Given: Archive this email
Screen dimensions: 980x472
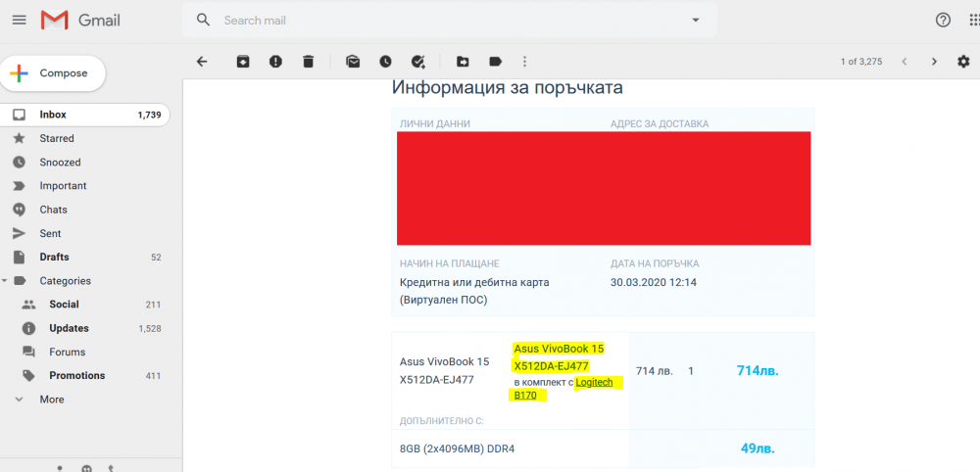Looking at the screenshot, I should pyautogui.click(x=242, y=62).
